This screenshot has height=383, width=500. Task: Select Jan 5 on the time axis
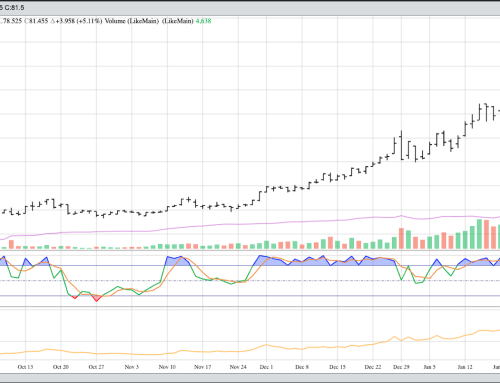429,367
